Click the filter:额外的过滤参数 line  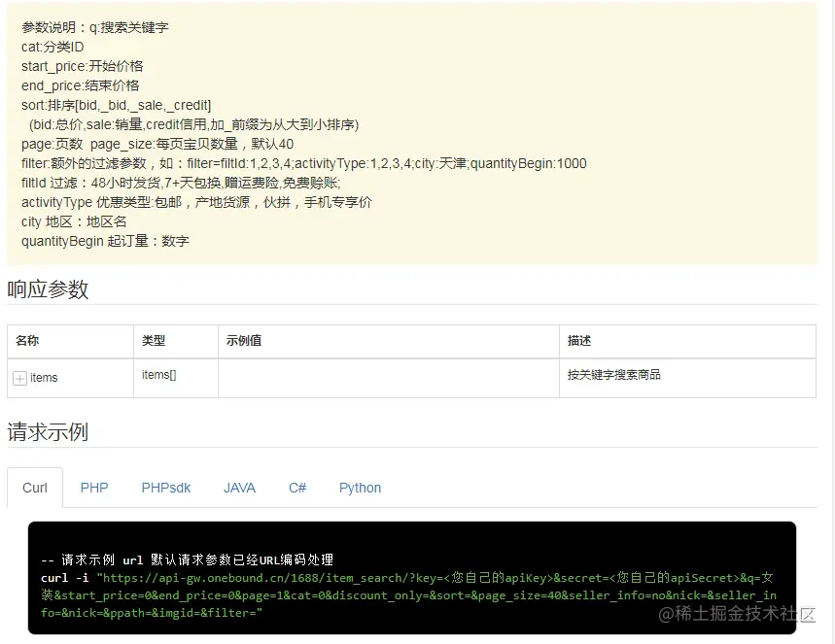click(304, 163)
